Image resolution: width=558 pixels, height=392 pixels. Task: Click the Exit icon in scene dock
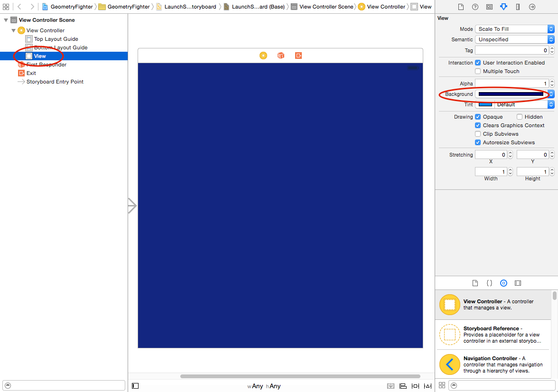298,56
